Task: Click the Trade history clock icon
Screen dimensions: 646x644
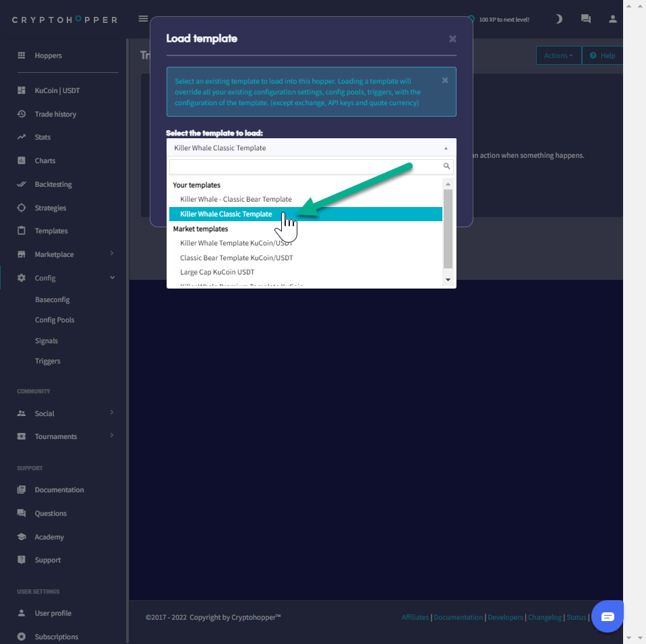Action: (x=22, y=114)
